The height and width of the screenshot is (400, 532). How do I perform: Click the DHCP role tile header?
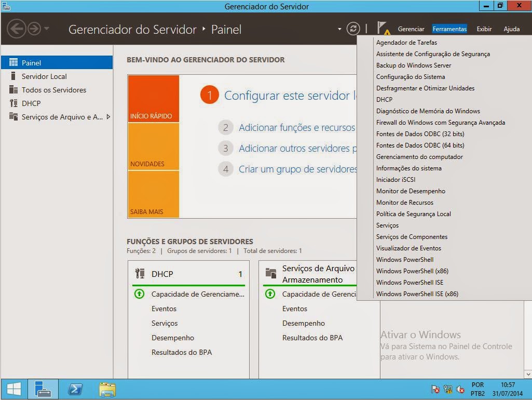(188, 274)
